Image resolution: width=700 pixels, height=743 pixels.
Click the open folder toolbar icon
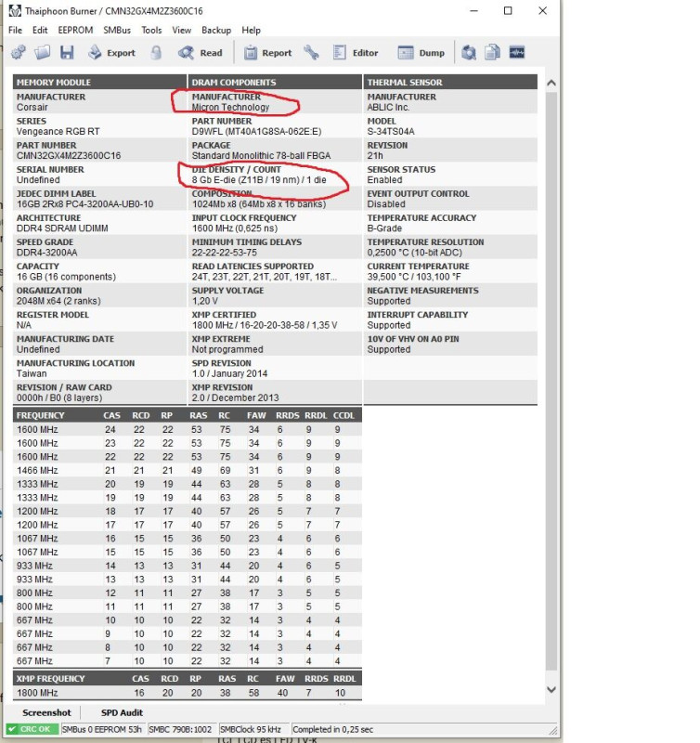(x=43, y=53)
